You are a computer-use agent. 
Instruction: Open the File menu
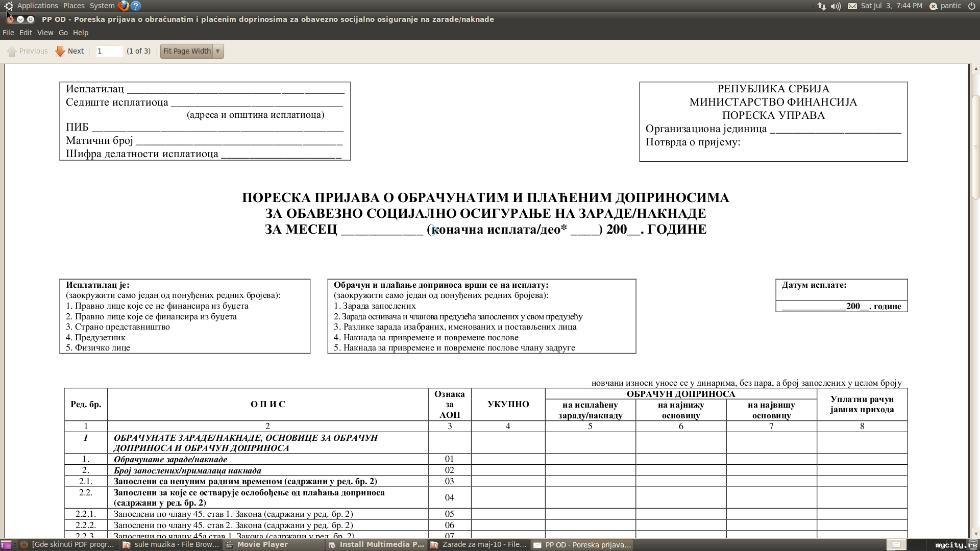[x=8, y=33]
